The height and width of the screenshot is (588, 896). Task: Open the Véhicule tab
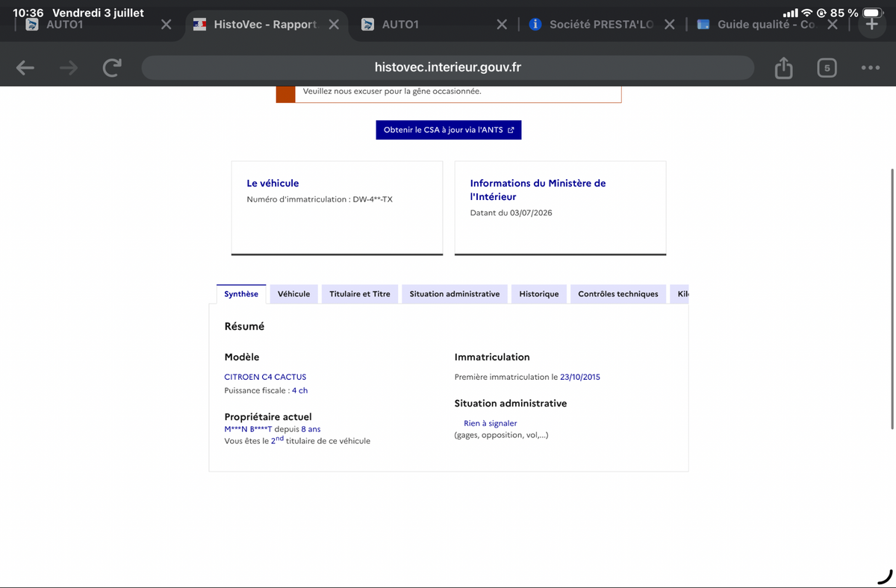293,294
